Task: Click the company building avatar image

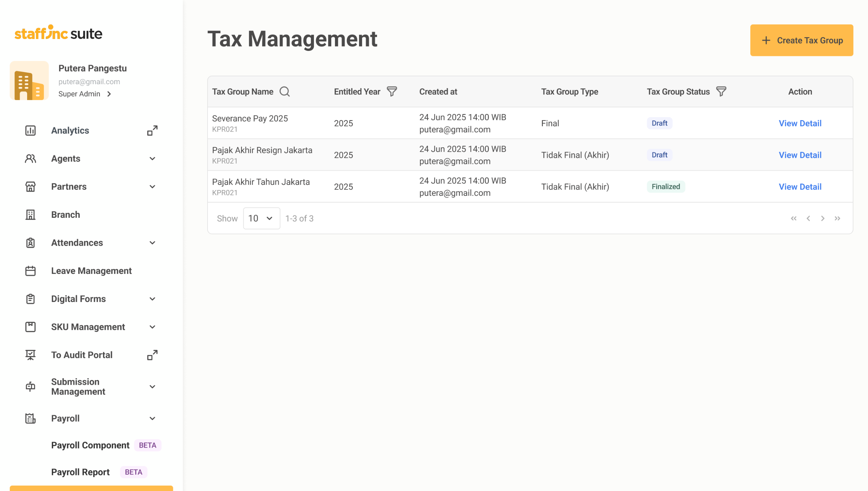Action: click(x=29, y=81)
